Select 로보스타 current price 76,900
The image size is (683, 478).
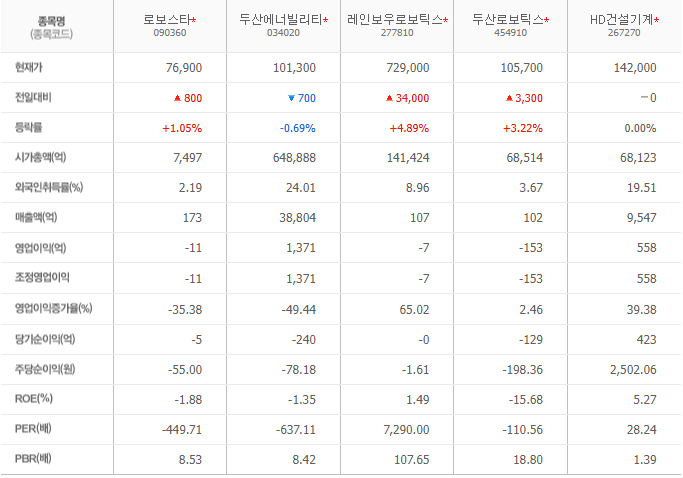point(184,68)
